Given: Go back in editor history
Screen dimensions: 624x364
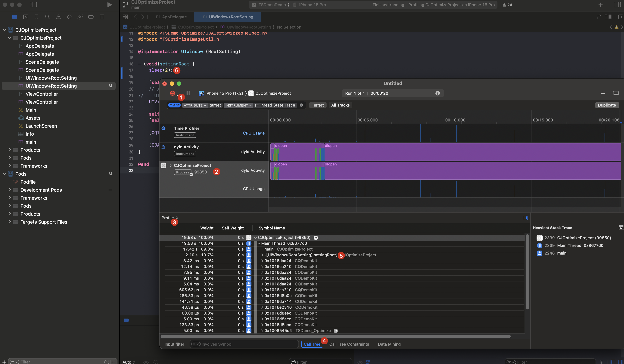Looking at the screenshot, I should tap(136, 17).
